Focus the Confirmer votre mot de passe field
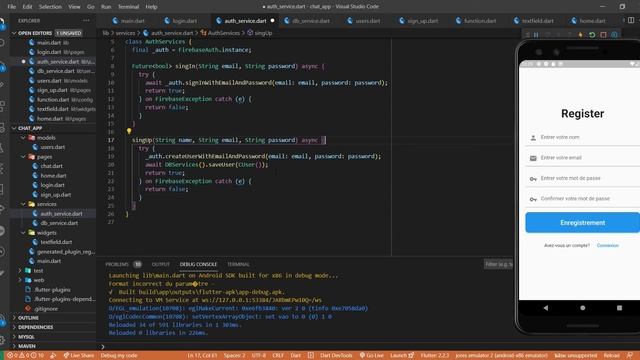Image resolution: width=640 pixels, height=360 pixels. click(582, 199)
